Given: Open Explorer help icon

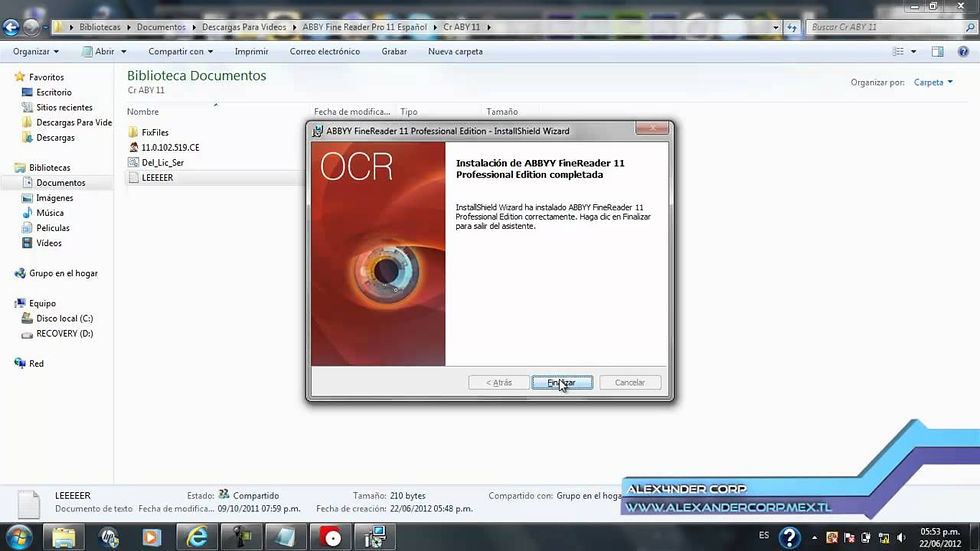Looking at the screenshot, I should pyautogui.click(x=963, y=52).
